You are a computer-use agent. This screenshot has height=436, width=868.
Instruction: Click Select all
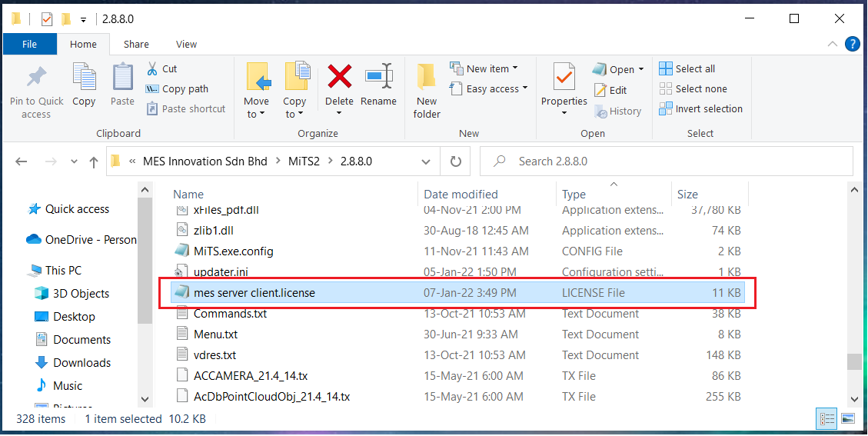(687, 68)
